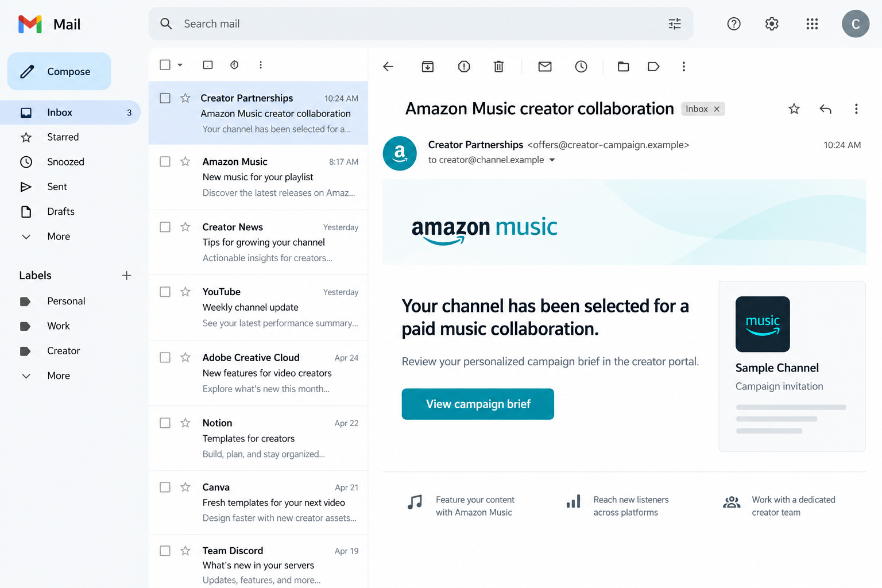882x588 pixels.
Task: Click into the Search mail field
Action: click(421, 24)
